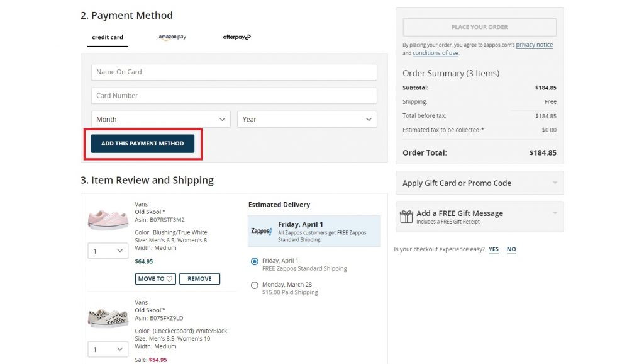Open the privacy notice link
The width and height of the screenshot is (644, 364).
[534, 45]
